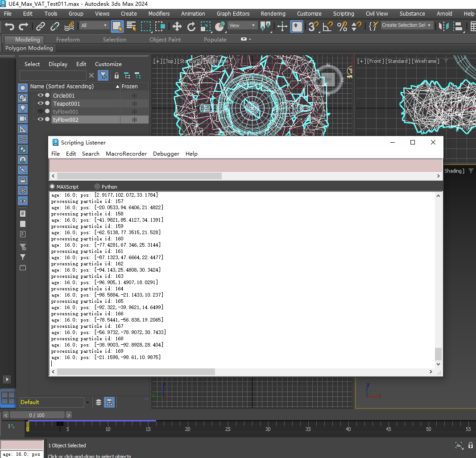
Task: Open the Edit Named Selection Sets dialog
Action: pyautogui.click(x=373, y=26)
